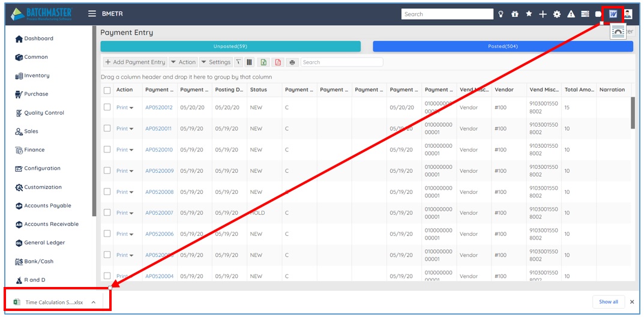
Task: Toggle the hamburger navigation menu
Action: [x=92, y=14]
